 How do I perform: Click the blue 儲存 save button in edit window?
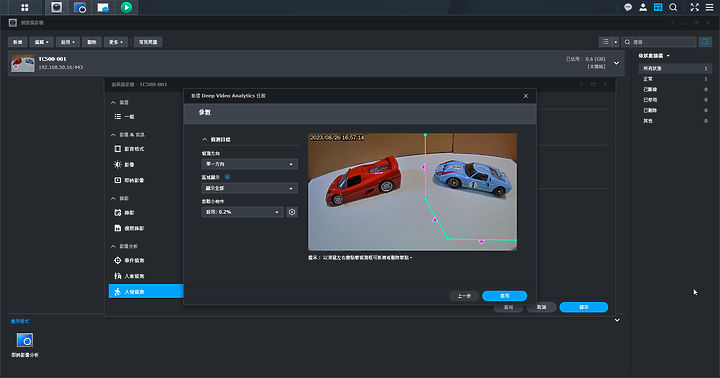[584, 307]
